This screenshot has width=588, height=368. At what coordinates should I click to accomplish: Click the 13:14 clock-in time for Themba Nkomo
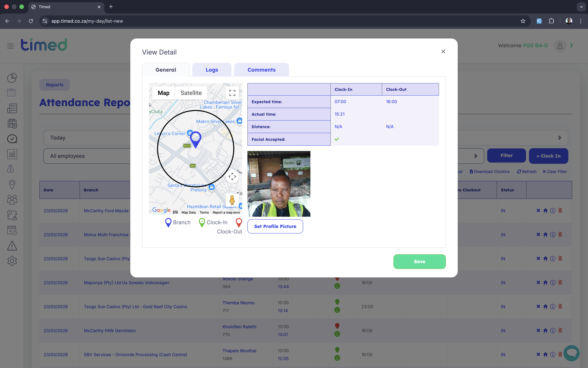(x=283, y=310)
